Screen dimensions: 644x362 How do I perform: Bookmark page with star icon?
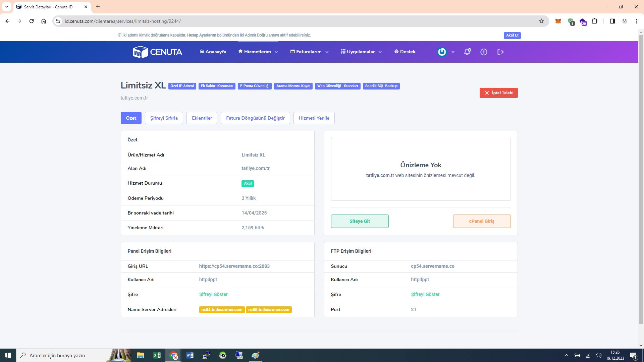[541, 21]
